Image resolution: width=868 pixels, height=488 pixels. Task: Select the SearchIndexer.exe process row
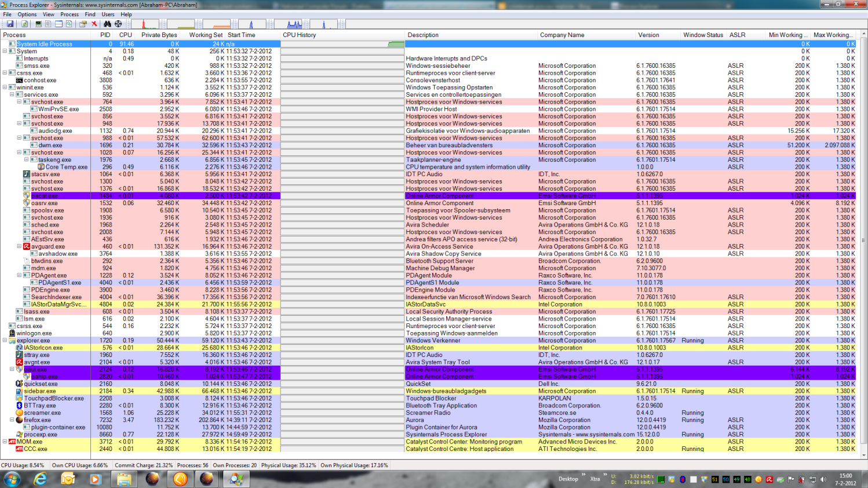click(x=429, y=297)
